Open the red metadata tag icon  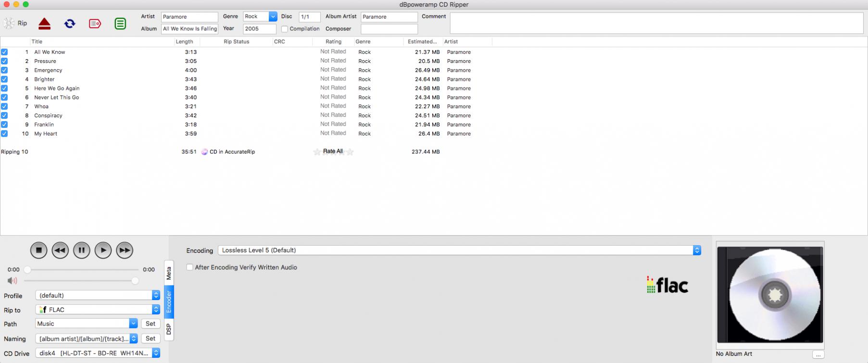click(x=95, y=23)
